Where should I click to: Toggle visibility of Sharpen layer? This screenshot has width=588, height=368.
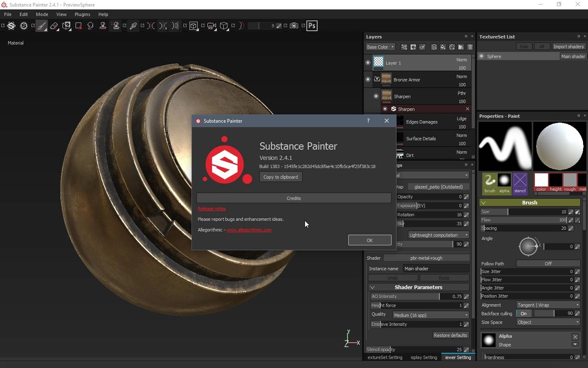click(x=376, y=96)
